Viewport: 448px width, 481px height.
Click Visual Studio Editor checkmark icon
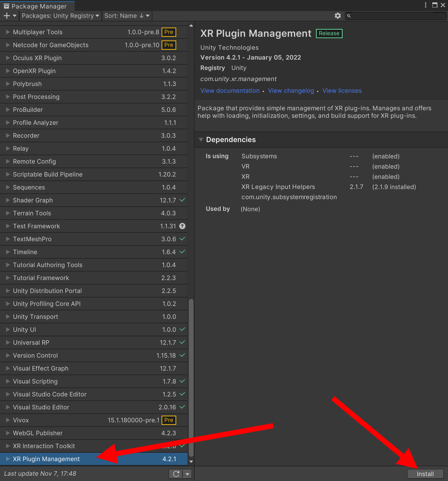click(182, 407)
